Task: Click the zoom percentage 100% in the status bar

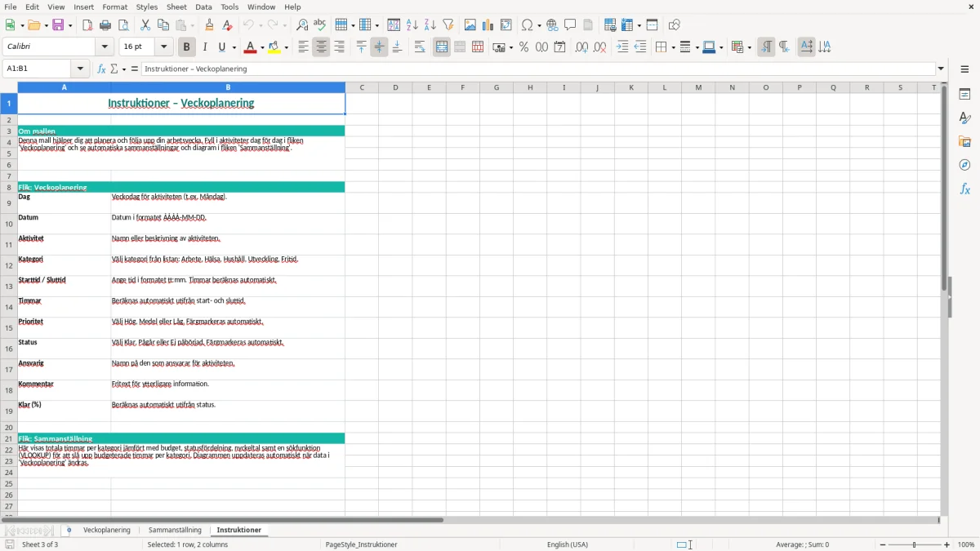Action: (x=966, y=544)
